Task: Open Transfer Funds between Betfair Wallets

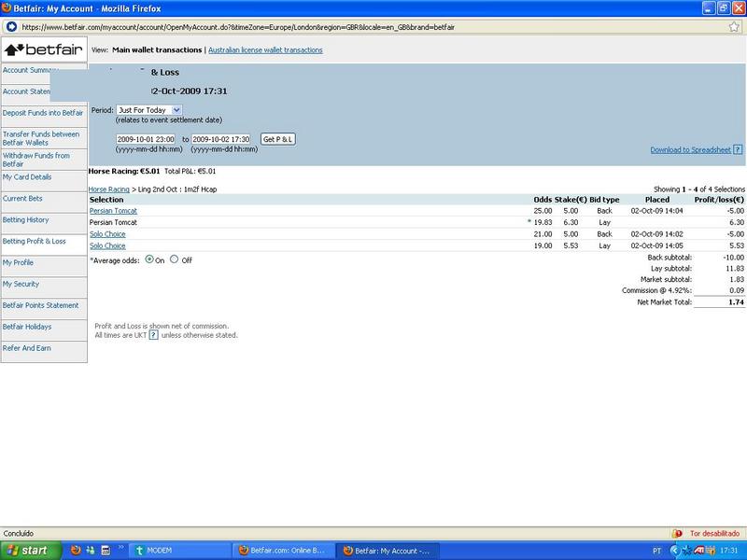Action: tap(41, 138)
